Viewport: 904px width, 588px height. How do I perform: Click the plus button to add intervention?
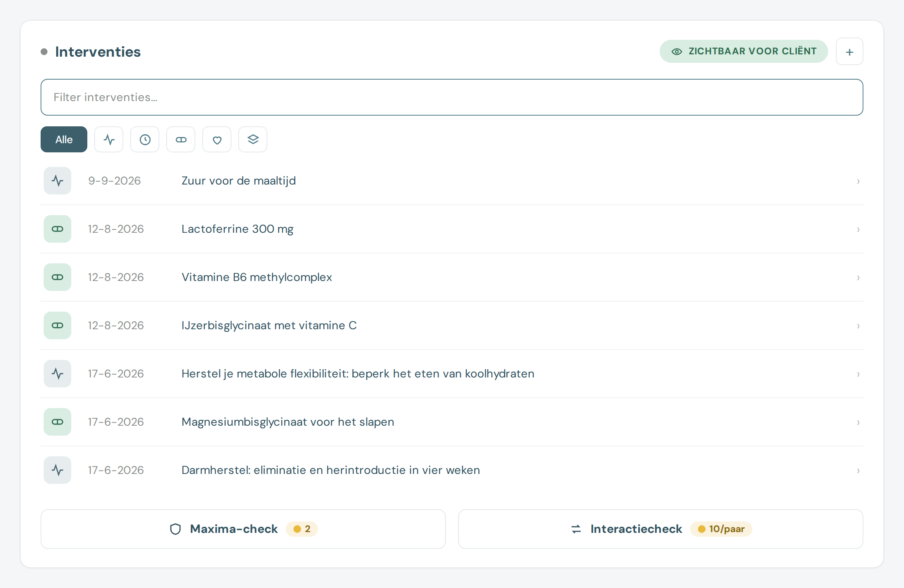[849, 52]
